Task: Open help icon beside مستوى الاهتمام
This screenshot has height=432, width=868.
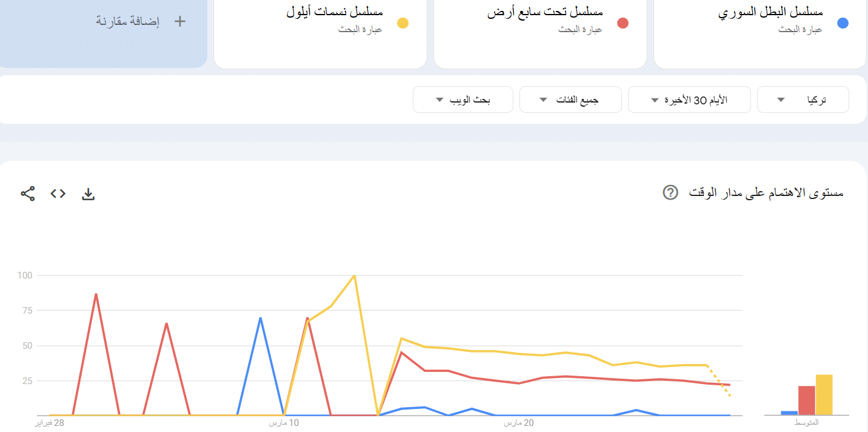Action: click(x=670, y=193)
